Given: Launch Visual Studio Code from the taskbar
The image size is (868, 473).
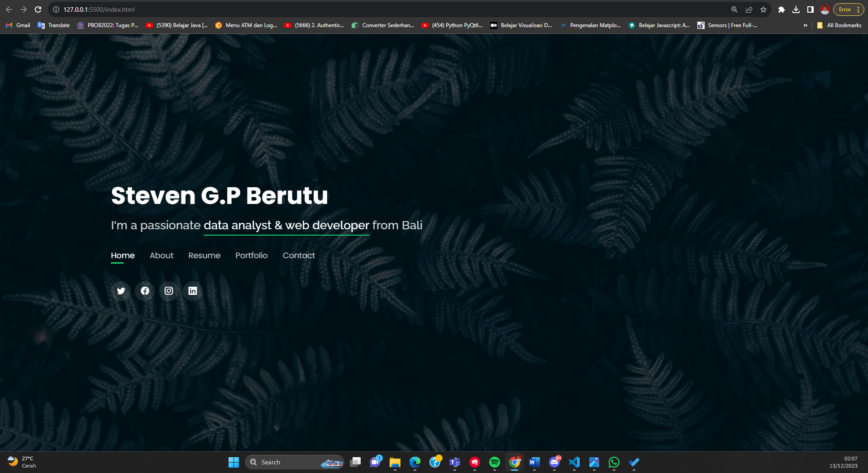Looking at the screenshot, I should [574, 462].
